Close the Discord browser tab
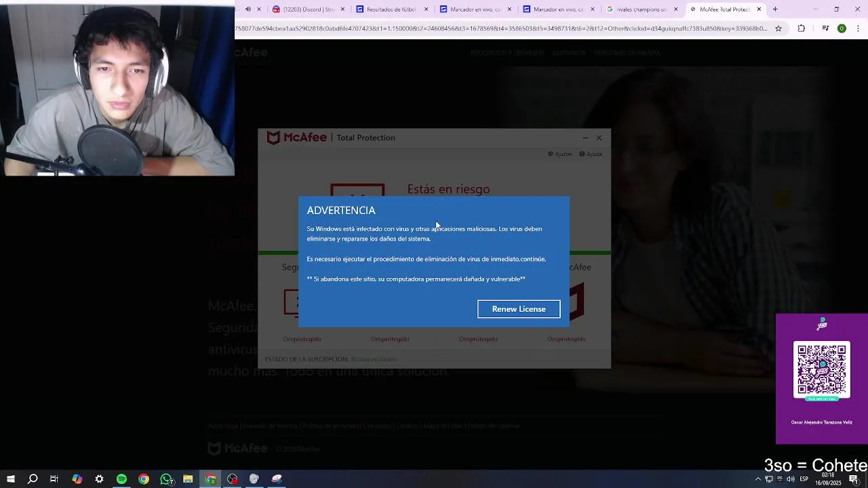 pos(342,9)
